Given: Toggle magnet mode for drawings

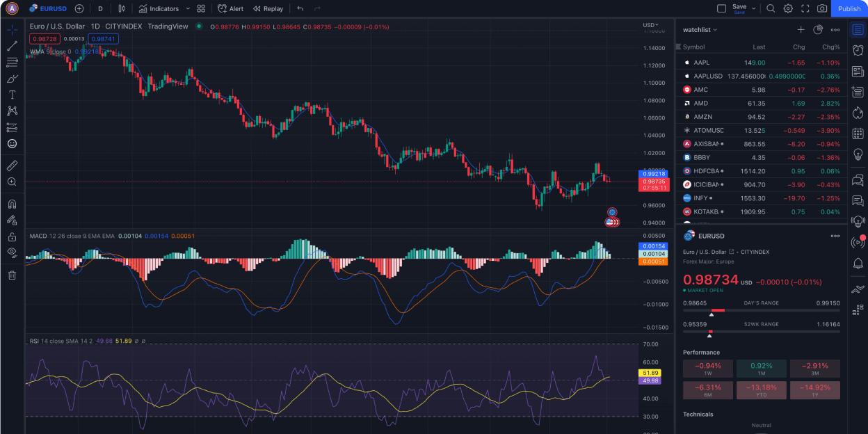Looking at the screenshot, I should click(x=12, y=204).
